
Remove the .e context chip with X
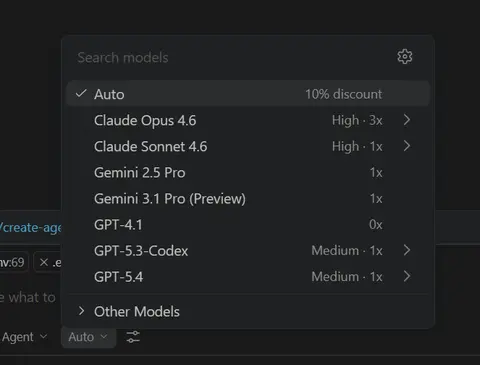(x=44, y=263)
